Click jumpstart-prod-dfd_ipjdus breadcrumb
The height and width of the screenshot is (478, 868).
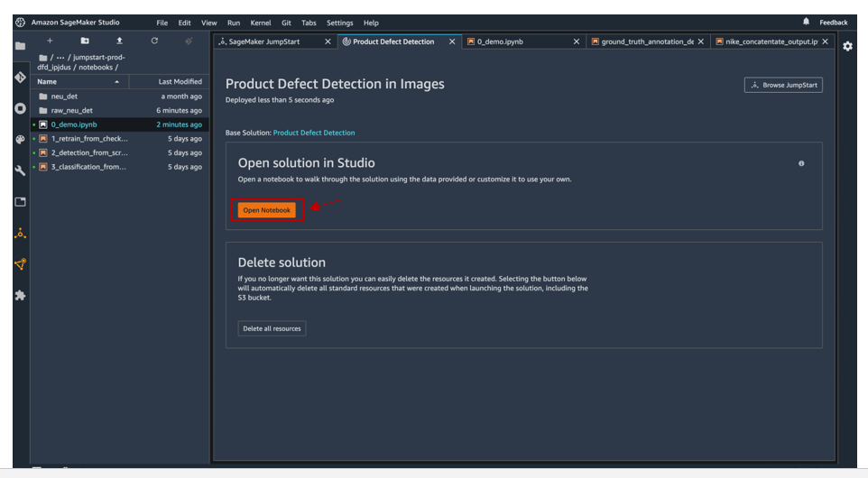(x=81, y=62)
